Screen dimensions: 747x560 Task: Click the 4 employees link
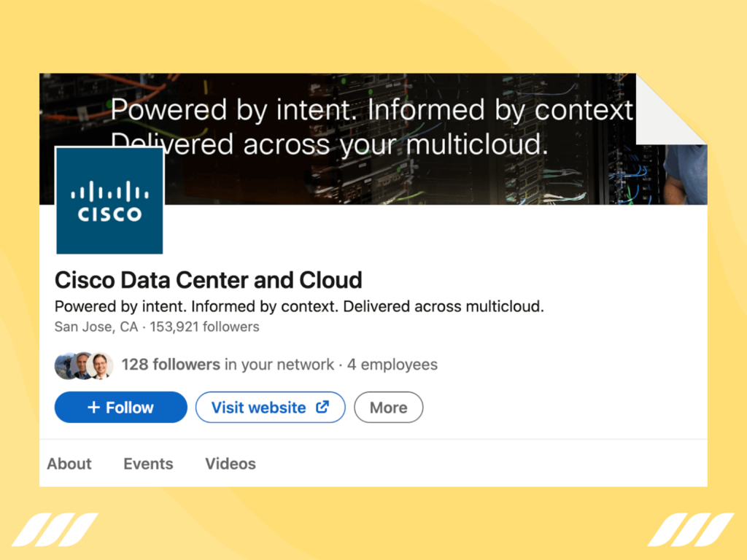point(392,365)
